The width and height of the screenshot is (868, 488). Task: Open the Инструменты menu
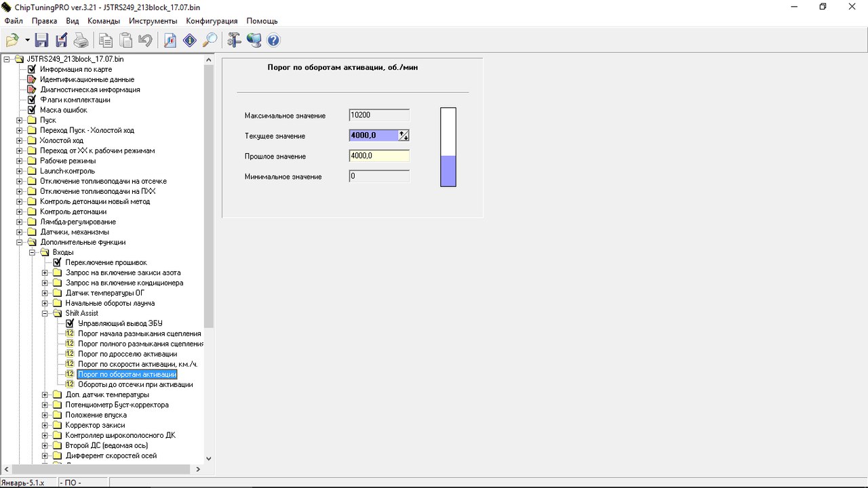(153, 21)
